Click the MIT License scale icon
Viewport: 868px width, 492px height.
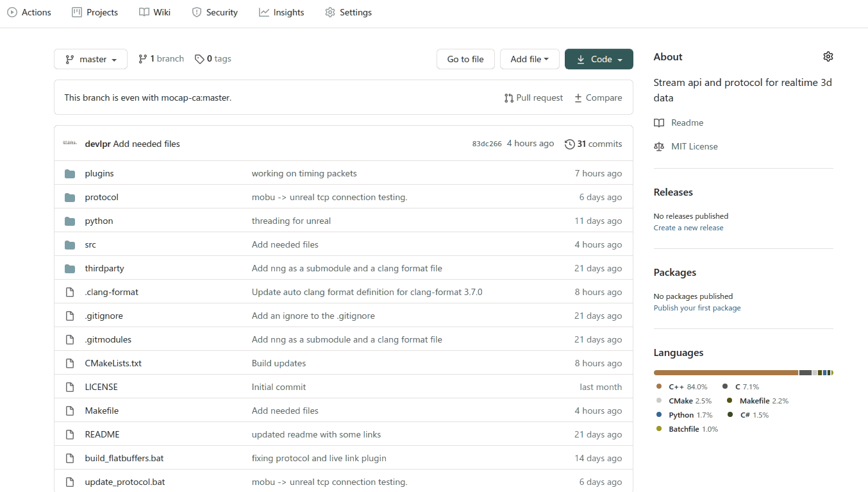[659, 146]
